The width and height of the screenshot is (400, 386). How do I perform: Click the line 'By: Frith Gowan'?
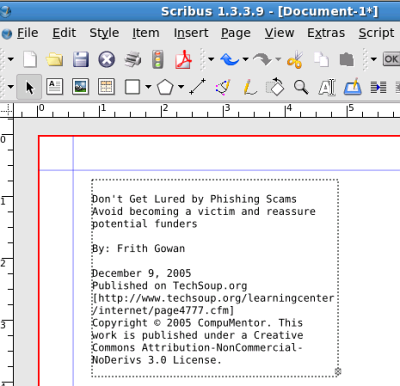click(x=138, y=249)
